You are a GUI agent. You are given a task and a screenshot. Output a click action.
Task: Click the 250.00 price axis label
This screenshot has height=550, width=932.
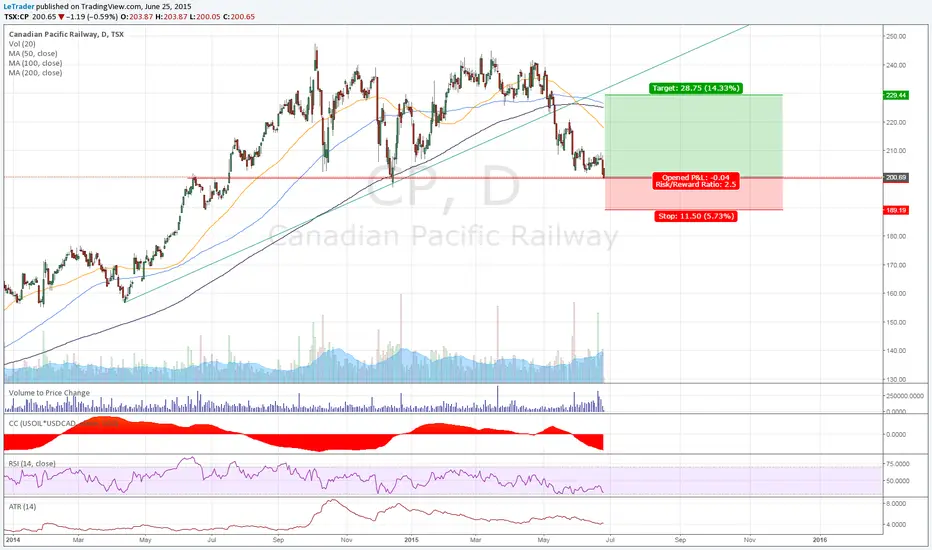[x=896, y=36]
